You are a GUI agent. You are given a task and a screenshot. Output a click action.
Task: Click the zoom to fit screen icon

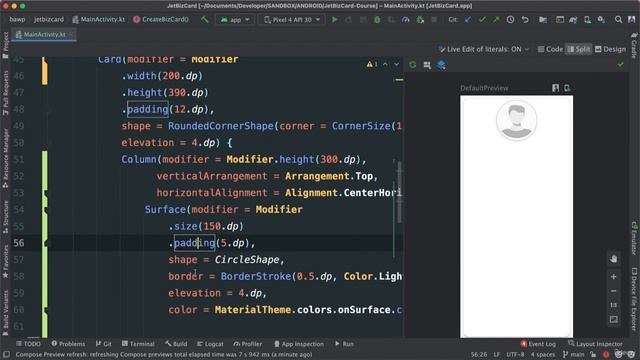(613, 319)
